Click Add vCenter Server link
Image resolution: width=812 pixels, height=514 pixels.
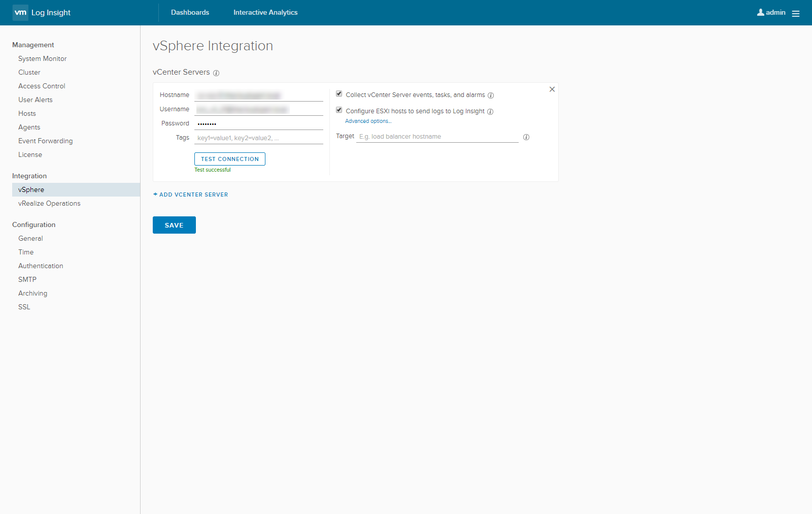[191, 195]
